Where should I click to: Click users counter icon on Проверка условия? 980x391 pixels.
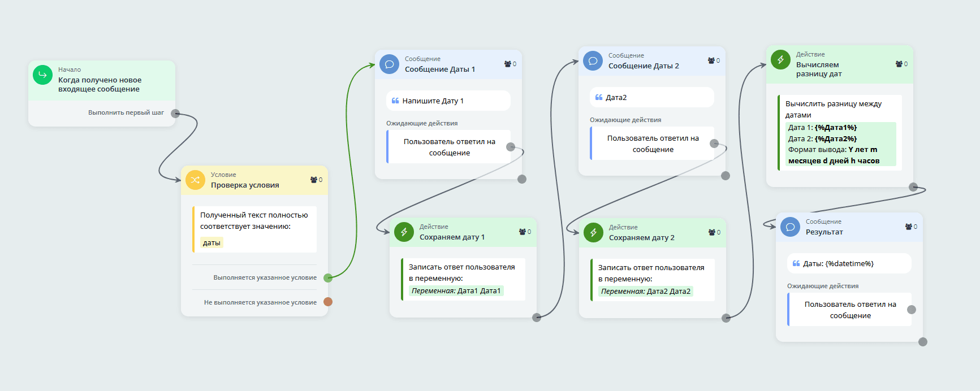[x=314, y=180]
